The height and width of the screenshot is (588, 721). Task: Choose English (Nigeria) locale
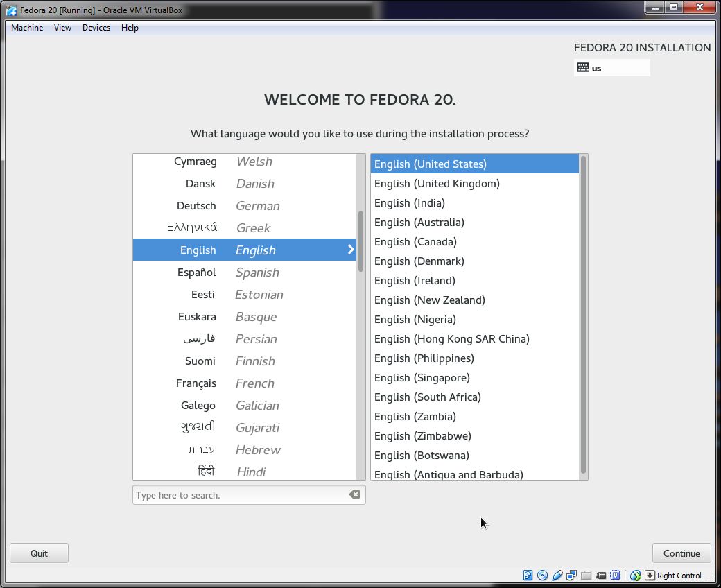pyautogui.click(x=474, y=319)
